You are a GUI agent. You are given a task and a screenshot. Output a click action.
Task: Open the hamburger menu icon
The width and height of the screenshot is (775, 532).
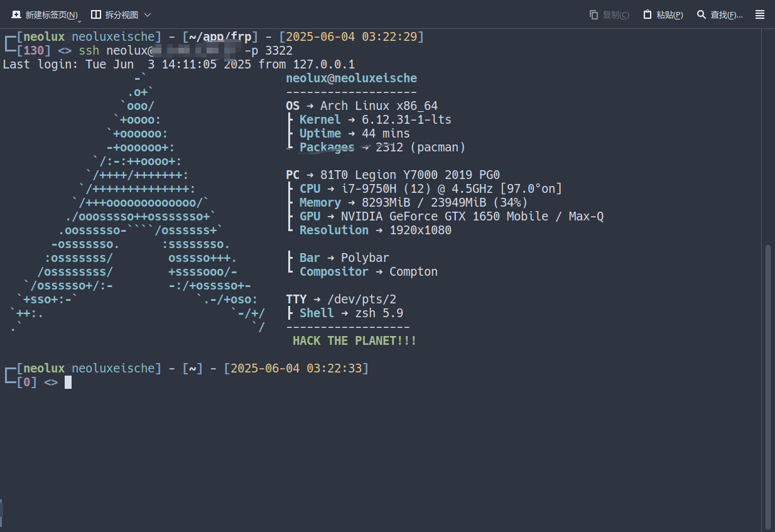760,14
